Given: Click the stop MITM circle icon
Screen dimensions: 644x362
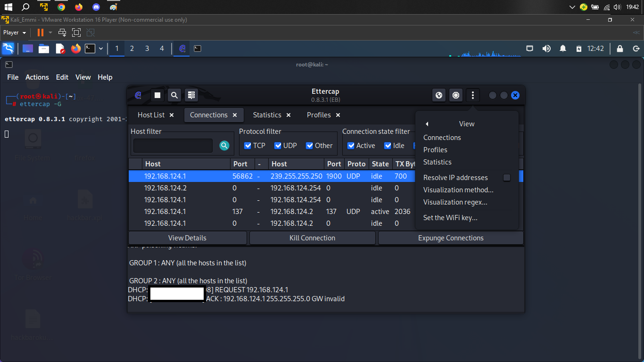Looking at the screenshot, I should [x=455, y=95].
